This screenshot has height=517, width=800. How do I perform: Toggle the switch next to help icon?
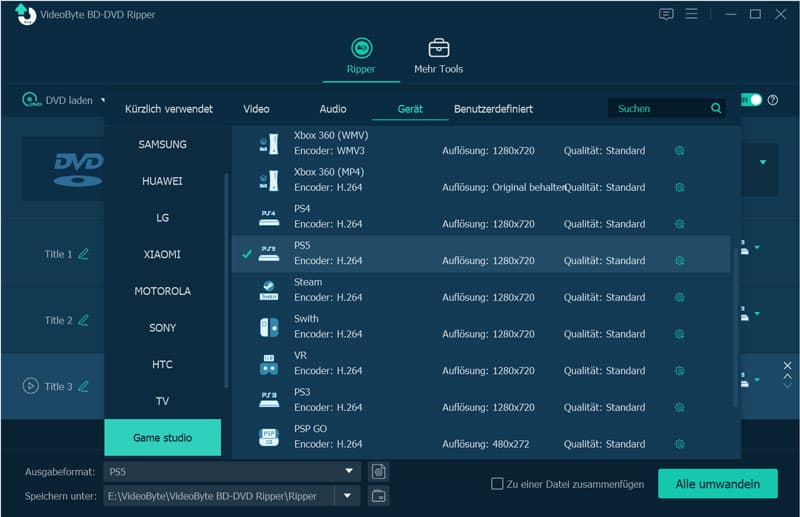click(x=751, y=100)
